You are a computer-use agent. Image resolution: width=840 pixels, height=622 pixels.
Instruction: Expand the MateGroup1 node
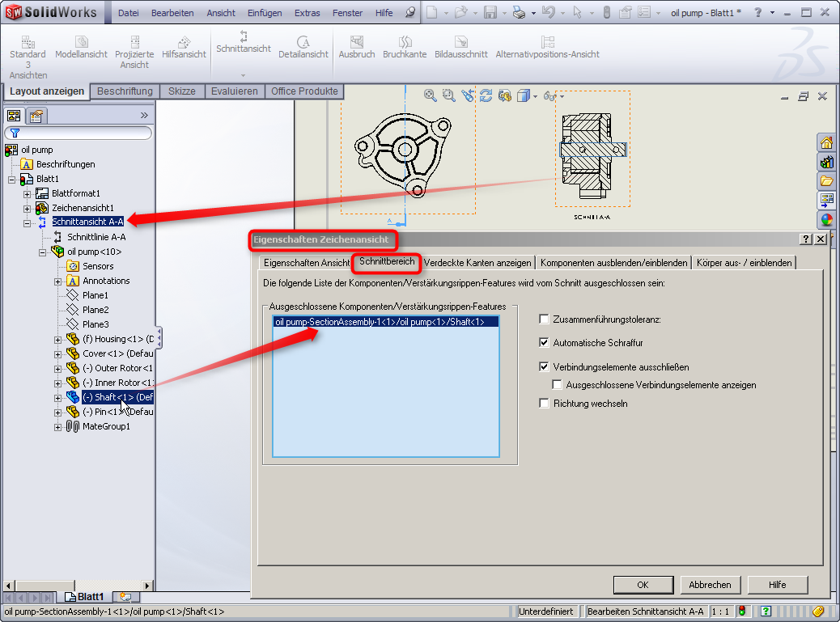[x=57, y=427]
